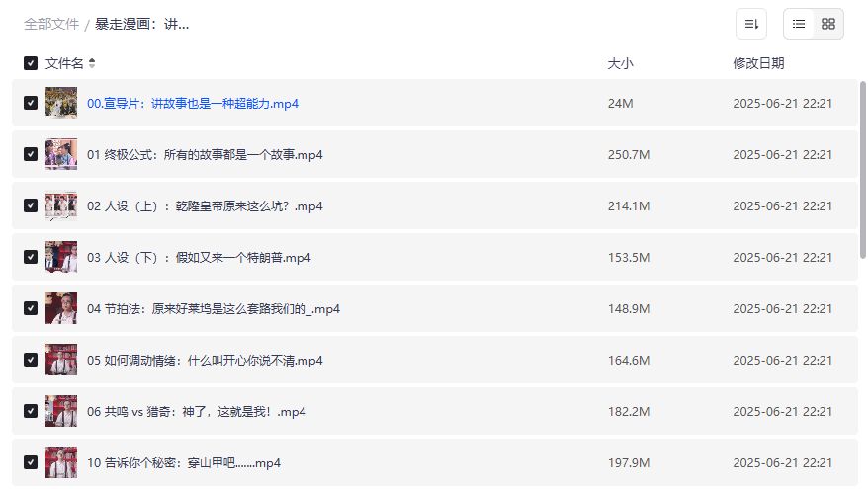868x489 pixels.
Task: Click the 修改日期 column header
Action: (x=758, y=63)
